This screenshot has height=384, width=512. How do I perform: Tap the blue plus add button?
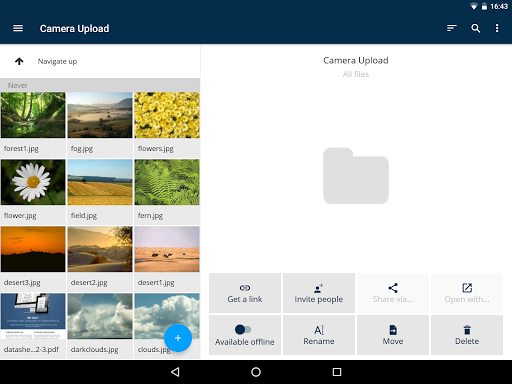click(178, 338)
